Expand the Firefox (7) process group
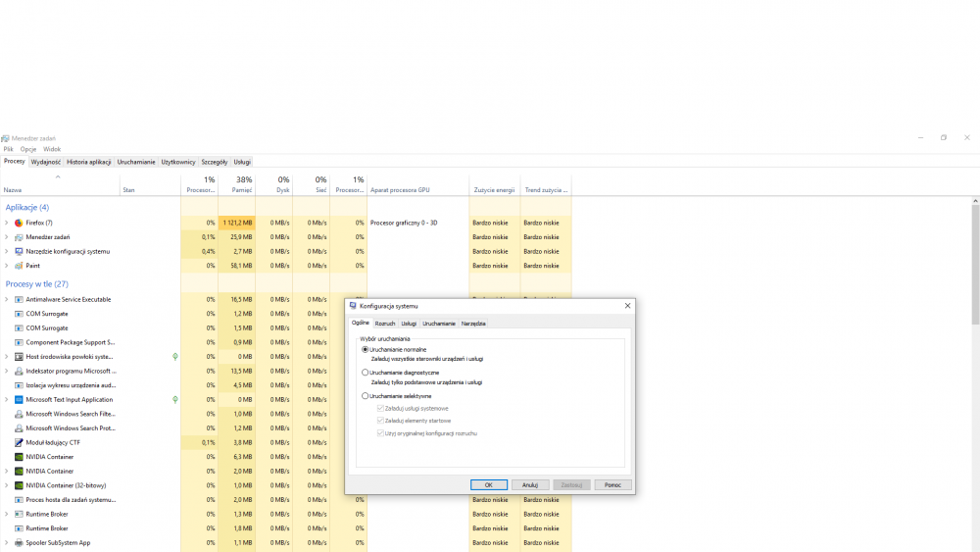 pos(7,223)
